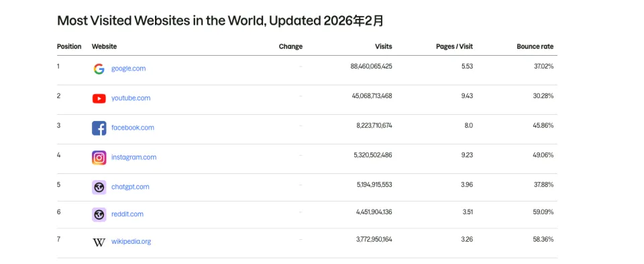
Task: Open the facebook.com link
Action: coord(133,128)
